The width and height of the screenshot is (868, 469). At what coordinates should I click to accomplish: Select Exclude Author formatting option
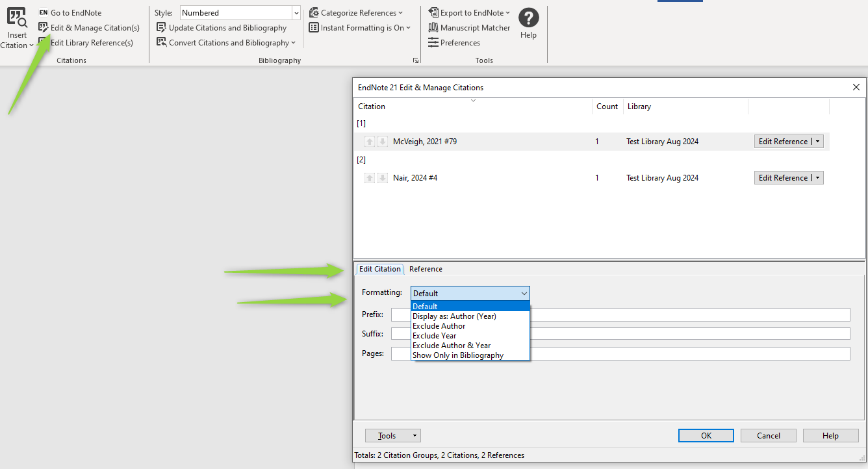[x=439, y=326]
